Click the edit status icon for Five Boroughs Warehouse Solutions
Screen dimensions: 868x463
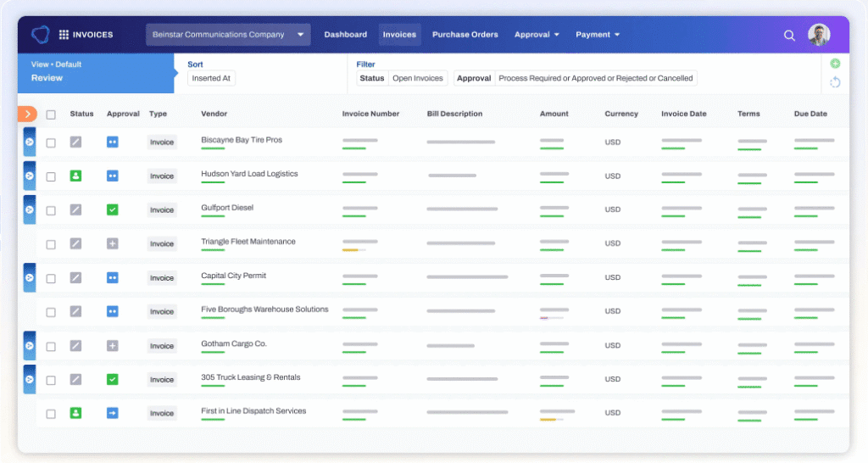75,311
